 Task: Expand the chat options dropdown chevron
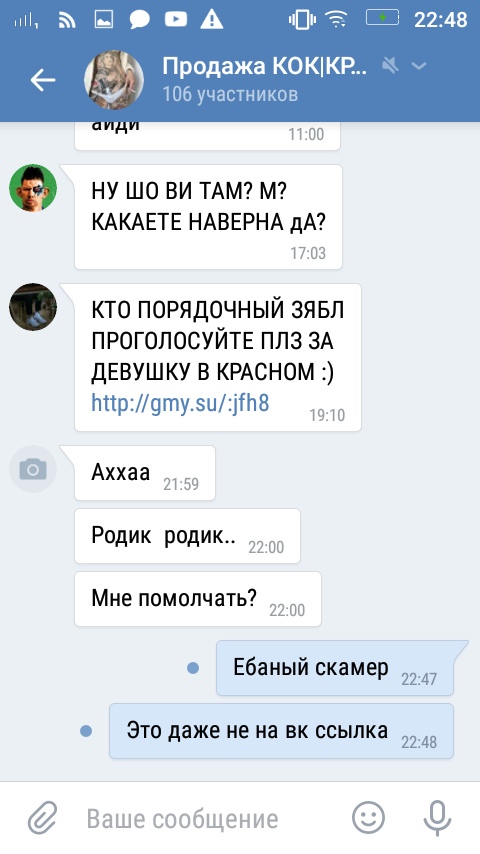(x=419, y=66)
